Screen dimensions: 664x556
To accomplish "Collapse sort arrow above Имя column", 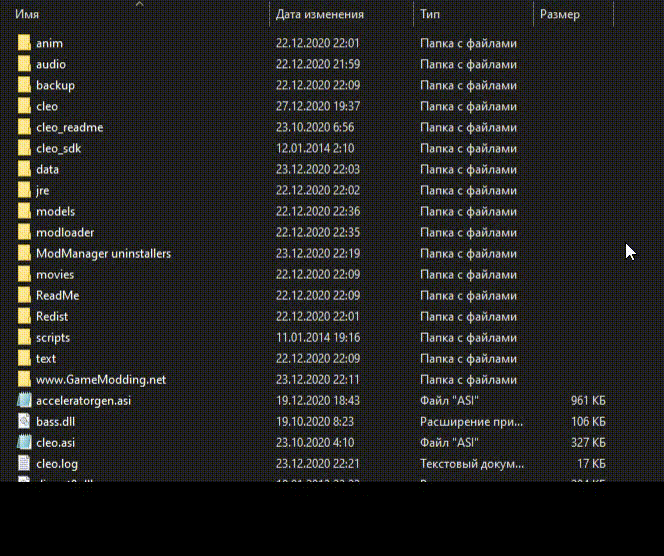I will pos(140,4).
